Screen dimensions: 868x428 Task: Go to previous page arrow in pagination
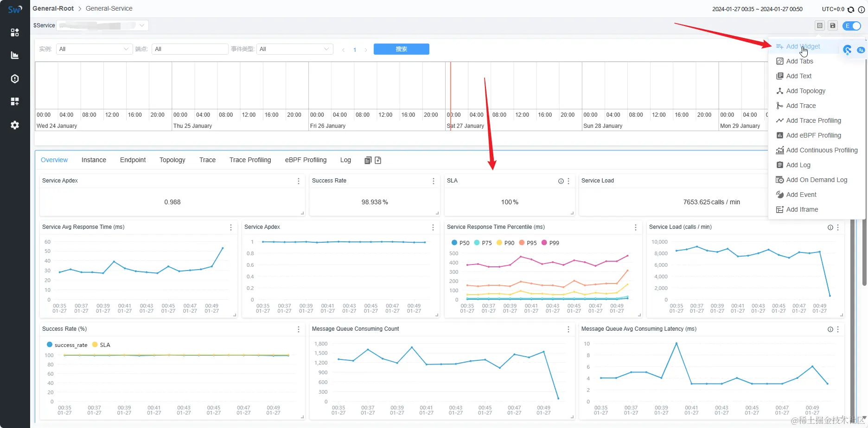click(x=343, y=50)
